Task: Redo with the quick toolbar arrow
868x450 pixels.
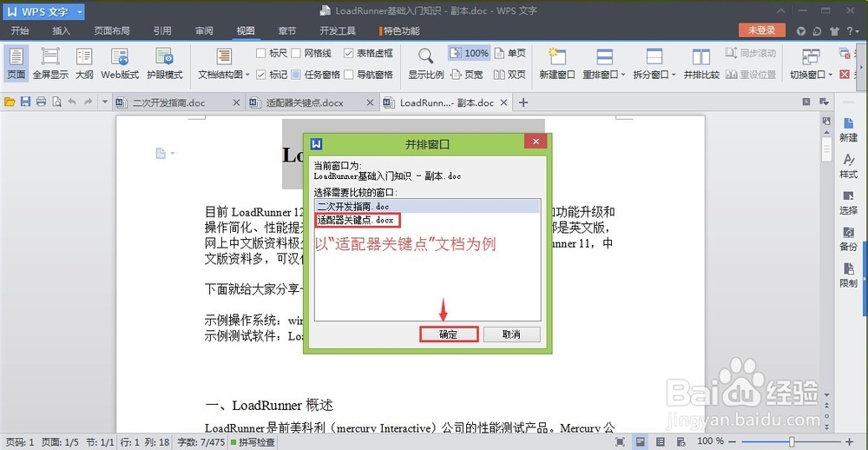Action: tap(88, 102)
